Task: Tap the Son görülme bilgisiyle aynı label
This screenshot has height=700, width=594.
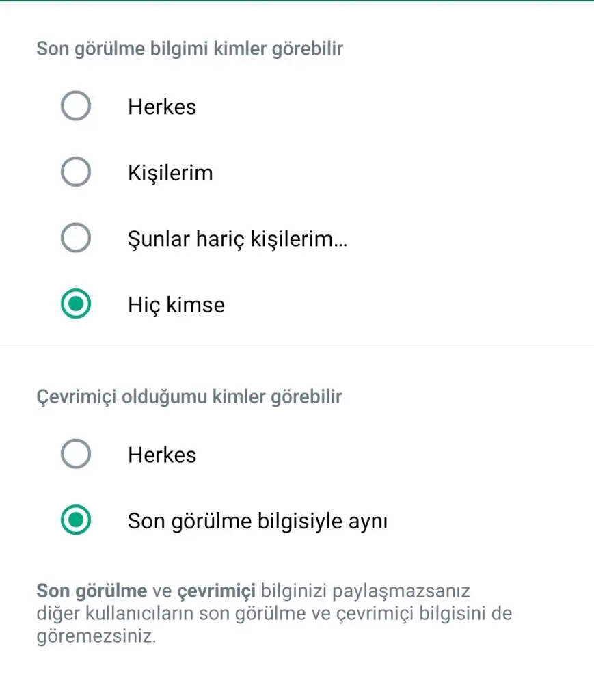Action: (258, 522)
